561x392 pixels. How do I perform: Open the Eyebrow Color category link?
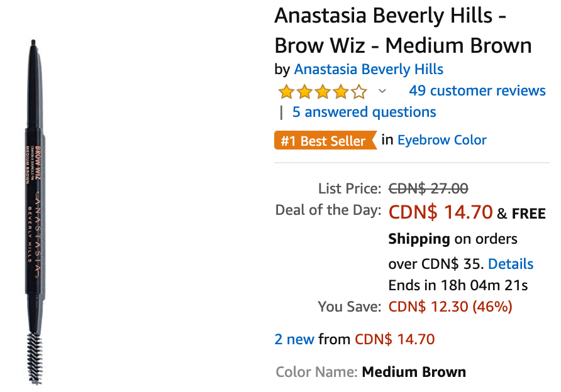click(442, 139)
